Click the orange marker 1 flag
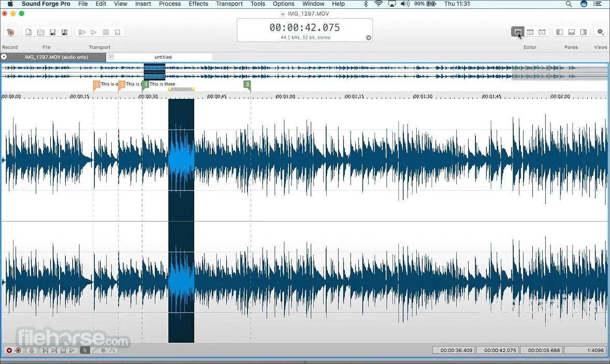This screenshot has height=364, width=610. click(96, 84)
